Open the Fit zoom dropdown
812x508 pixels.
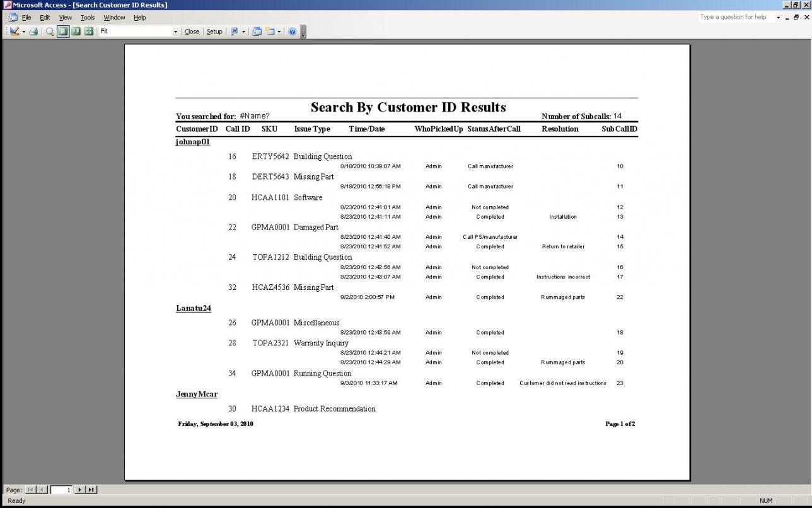click(x=176, y=31)
